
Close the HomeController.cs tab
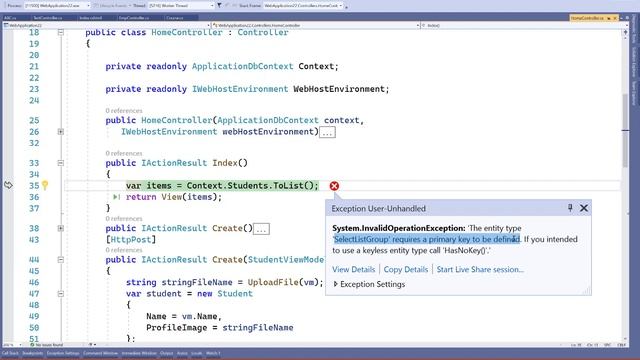point(615,18)
